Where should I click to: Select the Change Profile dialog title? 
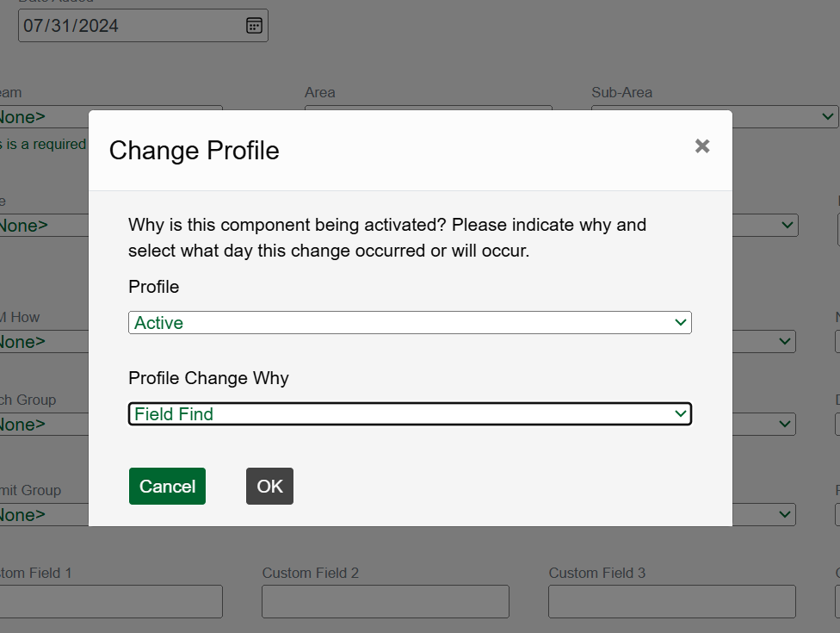194,151
